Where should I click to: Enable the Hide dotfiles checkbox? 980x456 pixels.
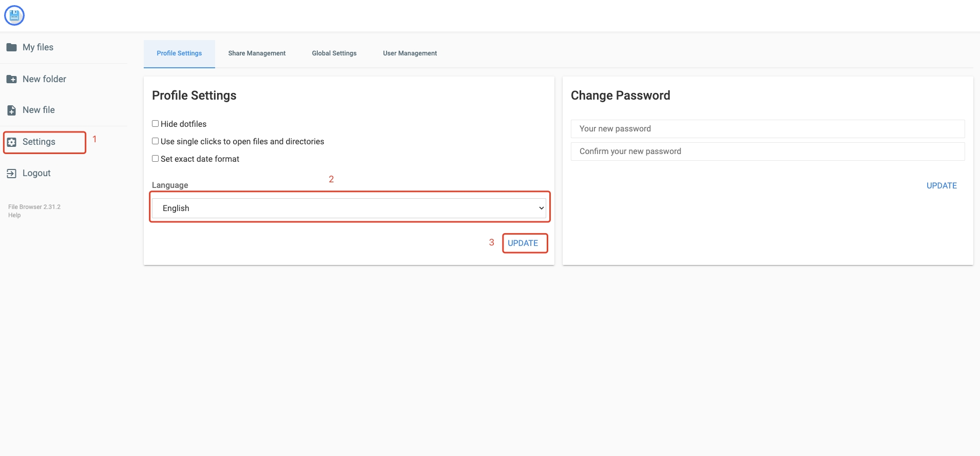[155, 124]
